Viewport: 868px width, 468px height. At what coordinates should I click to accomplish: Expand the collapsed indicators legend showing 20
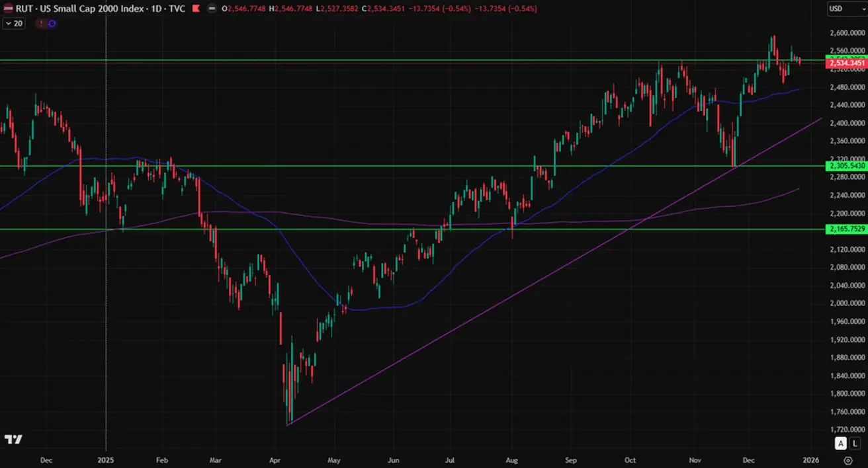pyautogui.click(x=13, y=23)
